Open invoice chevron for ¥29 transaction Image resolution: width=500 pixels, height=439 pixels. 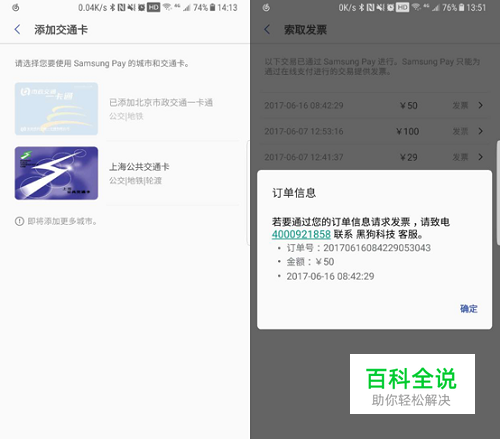tap(480, 157)
